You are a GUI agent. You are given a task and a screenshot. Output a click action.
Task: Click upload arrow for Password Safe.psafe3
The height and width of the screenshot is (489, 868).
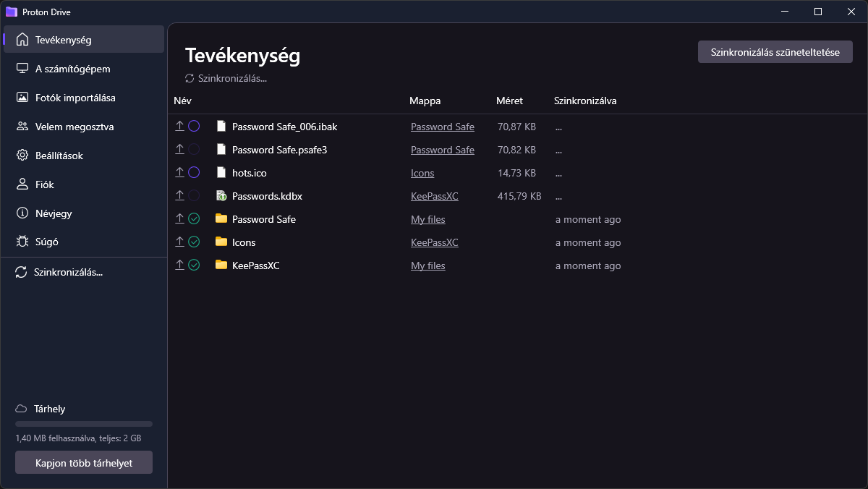pos(180,150)
